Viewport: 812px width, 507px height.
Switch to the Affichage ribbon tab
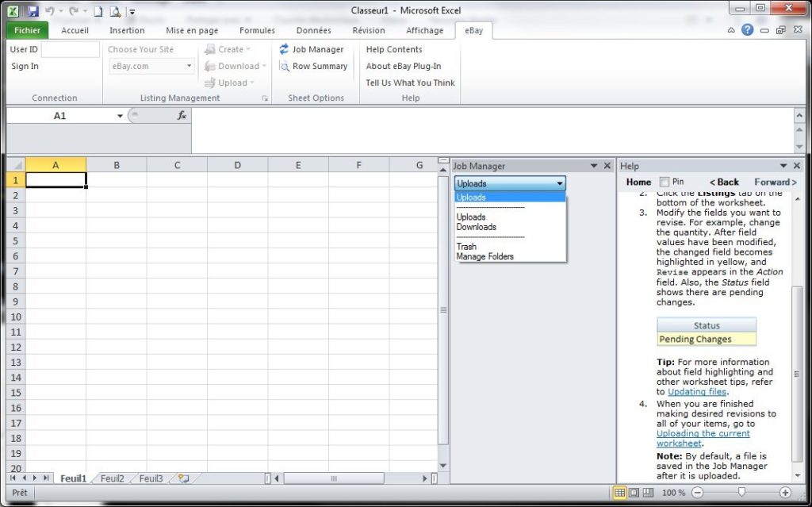click(425, 31)
